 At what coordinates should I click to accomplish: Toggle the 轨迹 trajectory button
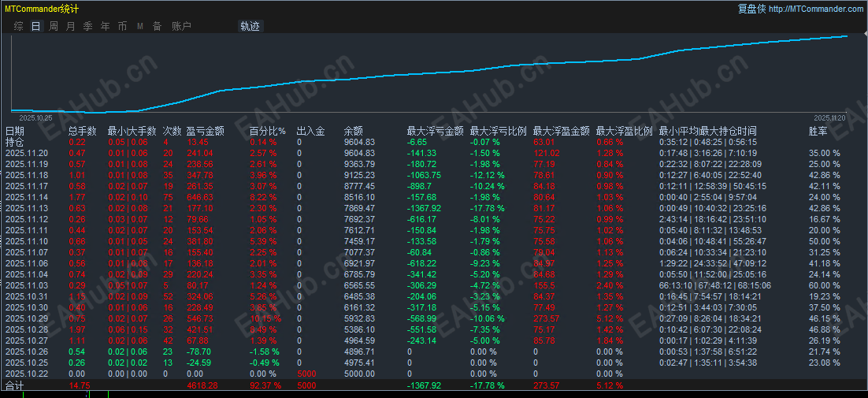click(250, 26)
